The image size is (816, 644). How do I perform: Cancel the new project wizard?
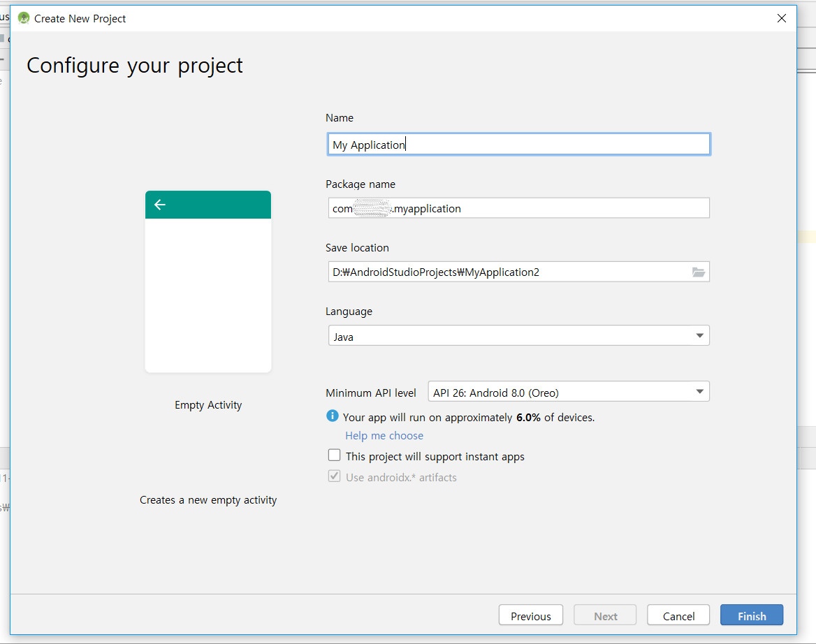[678, 615]
